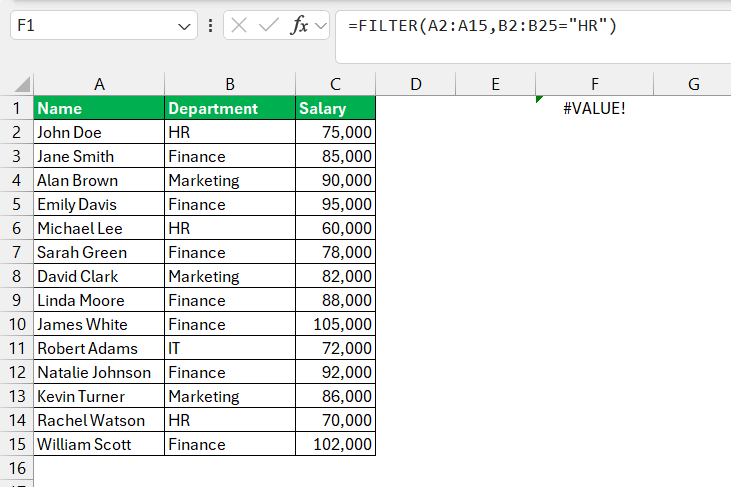This screenshot has height=487, width=731.
Task: Click the James White cell
Action: pos(99,324)
